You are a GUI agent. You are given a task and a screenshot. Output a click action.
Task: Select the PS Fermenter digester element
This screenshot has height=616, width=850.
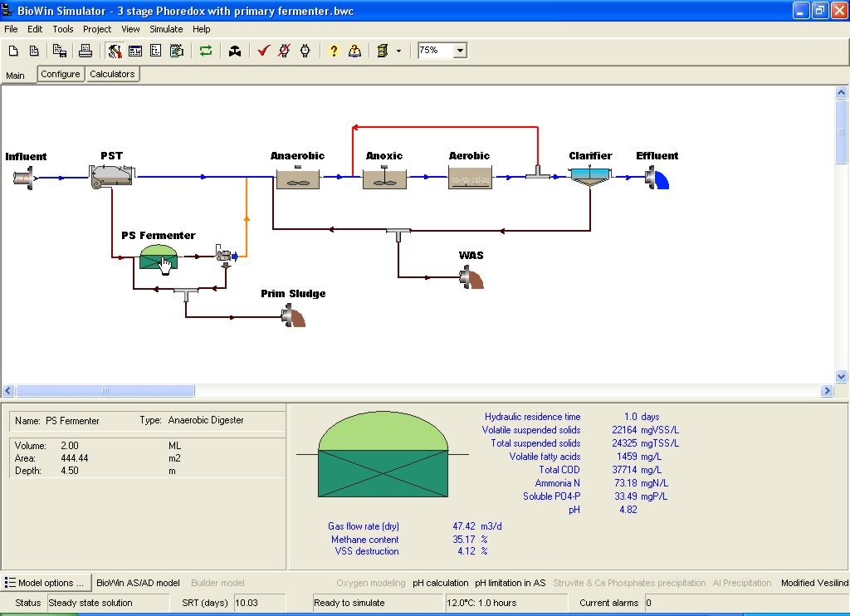[x=159, y=257]
